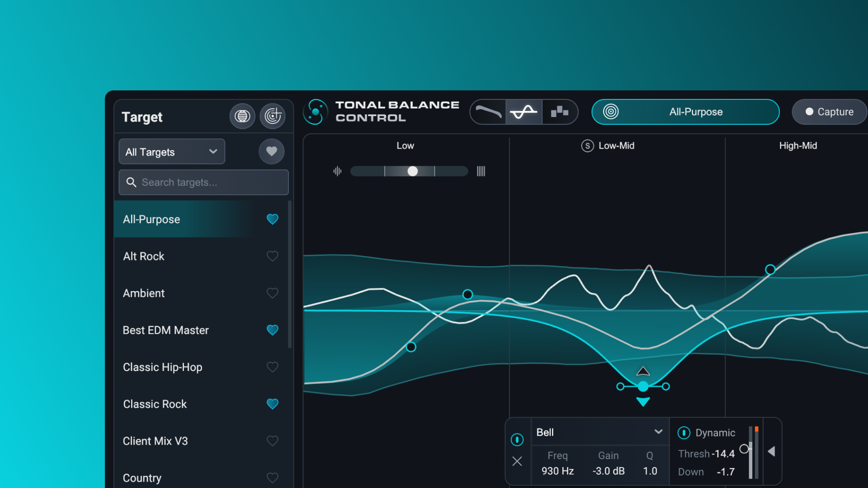Favorite the Client Mix V3 heart

pyautogui.click(x=272, y=441)
